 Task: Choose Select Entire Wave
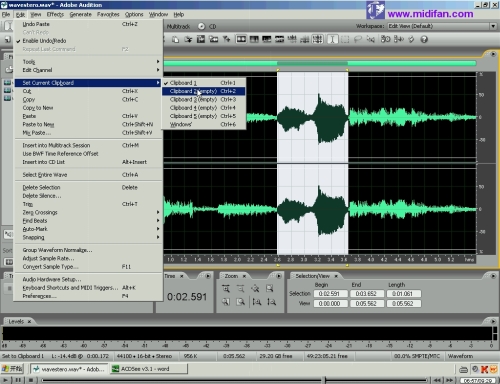[88, 175]
